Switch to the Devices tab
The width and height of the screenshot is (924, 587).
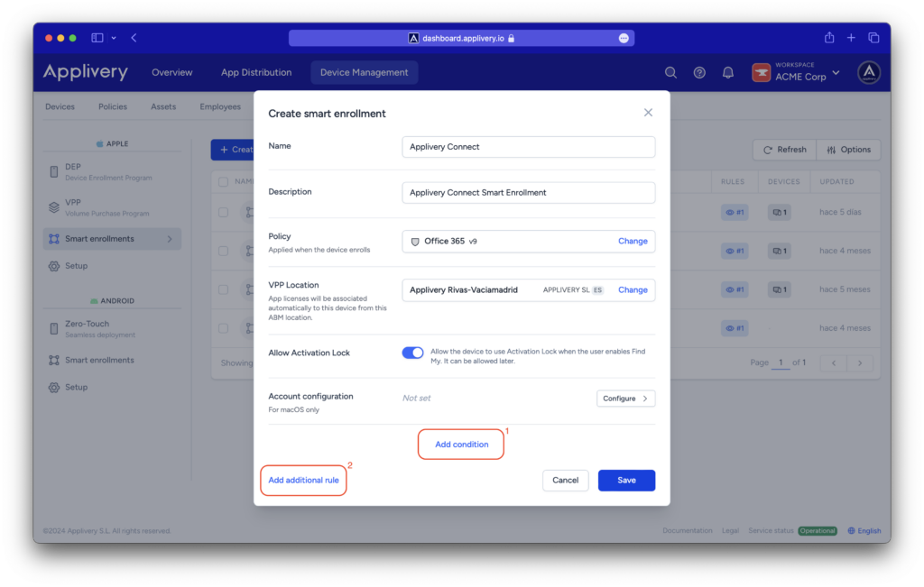60,106
